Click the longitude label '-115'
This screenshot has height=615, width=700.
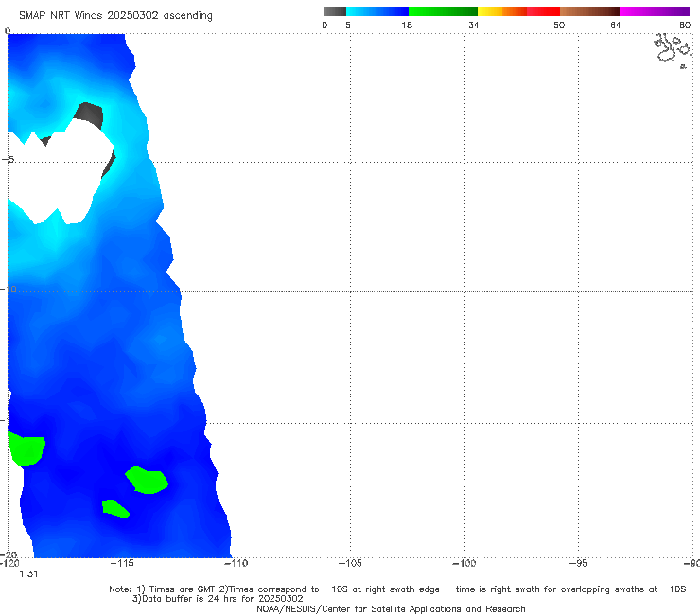click(x=122, y=563)
